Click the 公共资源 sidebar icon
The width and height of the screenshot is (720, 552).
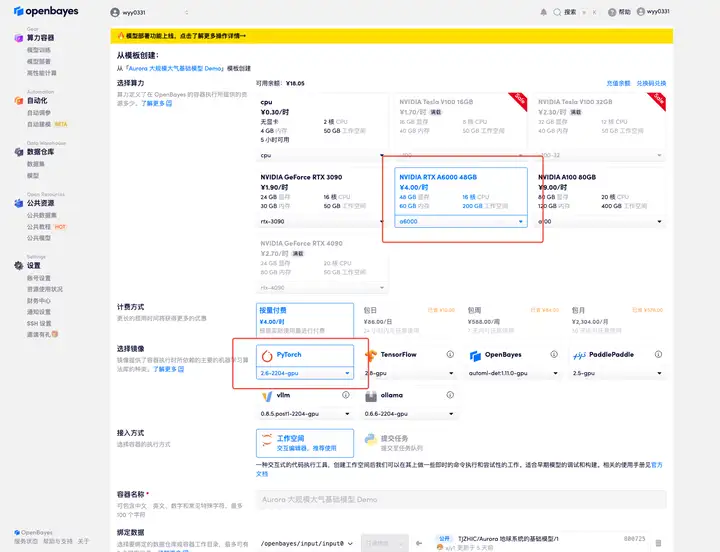click(18, 203)
